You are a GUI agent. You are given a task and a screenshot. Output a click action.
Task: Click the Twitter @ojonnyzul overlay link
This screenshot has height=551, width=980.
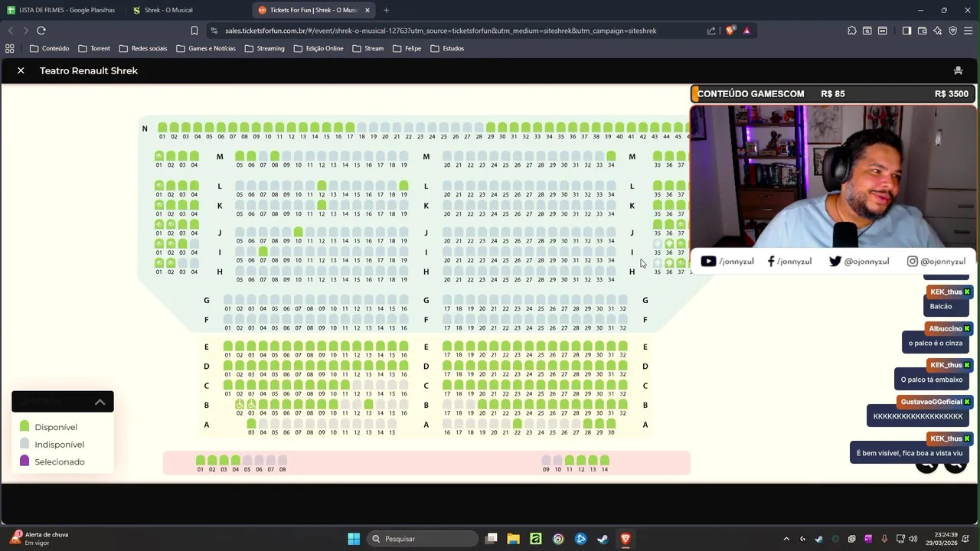(859, 261)
